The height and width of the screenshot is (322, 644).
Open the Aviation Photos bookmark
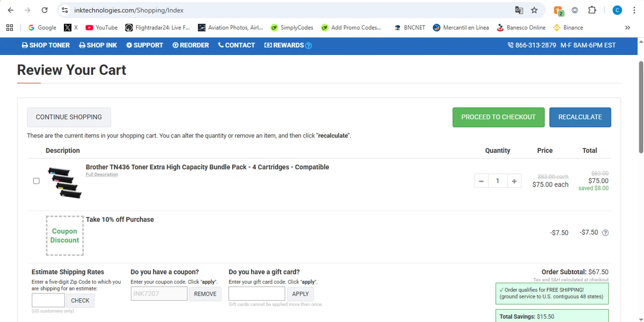click(230, 28)
